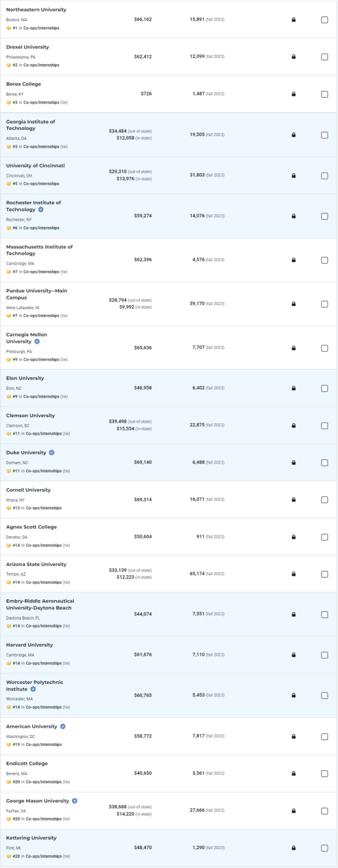Viewport: 338px width, 868px height.
Task: Click the blue badge next to American University
Action: click(x=63, y=726)
